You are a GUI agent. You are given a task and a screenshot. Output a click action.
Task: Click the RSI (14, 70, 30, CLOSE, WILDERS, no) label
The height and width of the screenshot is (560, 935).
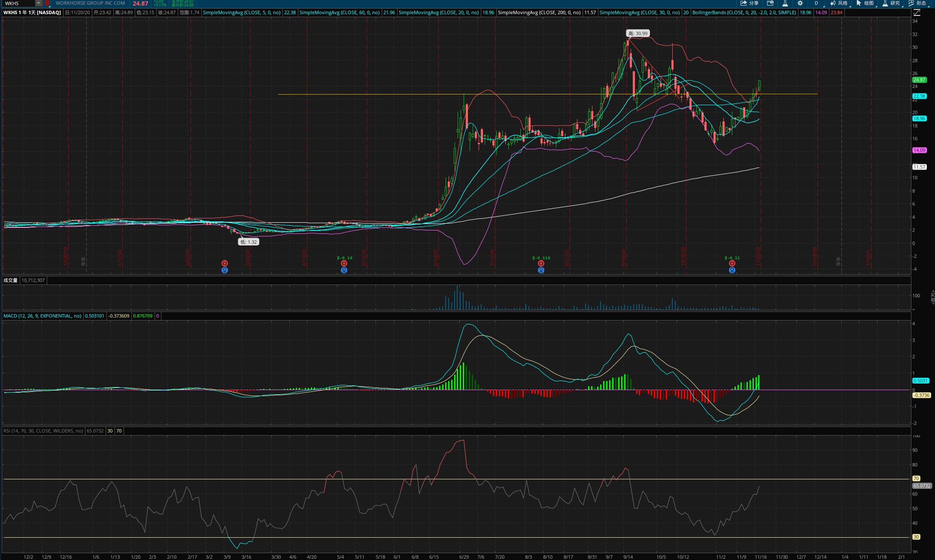[x=43, y=431]
